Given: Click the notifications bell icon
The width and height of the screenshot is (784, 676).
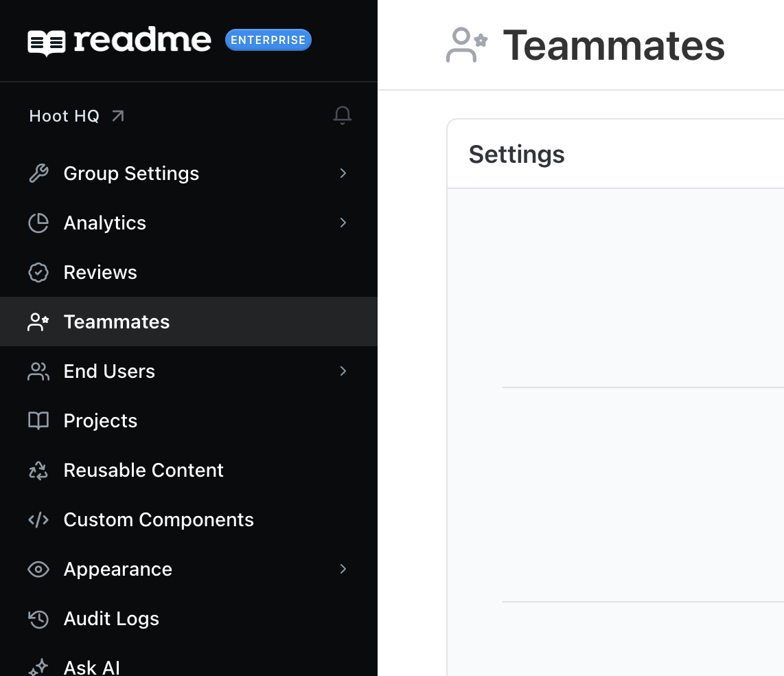Looking at the screenshot, I should (343, 115).
